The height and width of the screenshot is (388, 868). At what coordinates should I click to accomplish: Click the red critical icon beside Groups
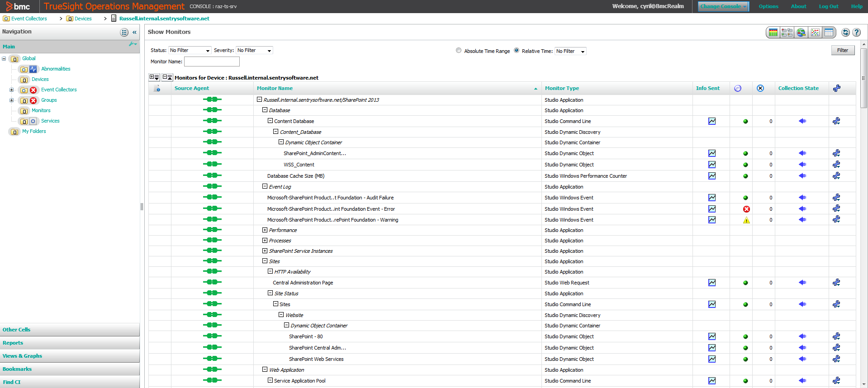click(33, 100)
